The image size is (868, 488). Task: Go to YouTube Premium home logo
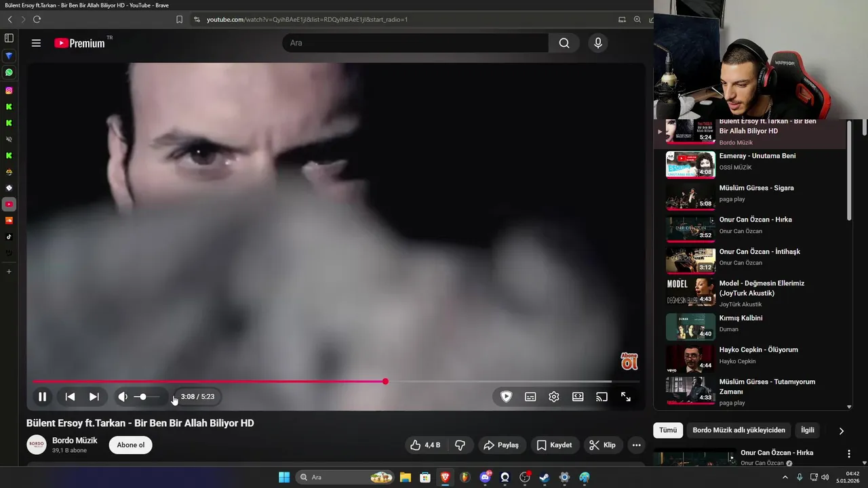[80, 43]
